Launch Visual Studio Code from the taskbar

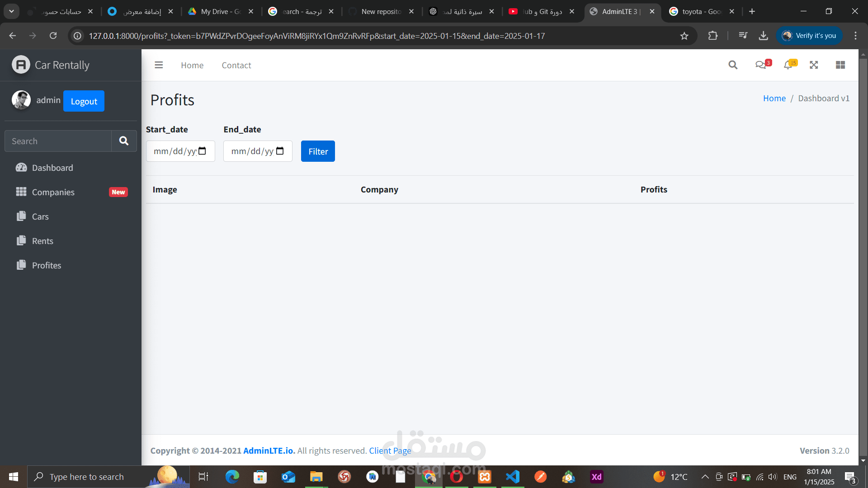click(x=513, y=477)
